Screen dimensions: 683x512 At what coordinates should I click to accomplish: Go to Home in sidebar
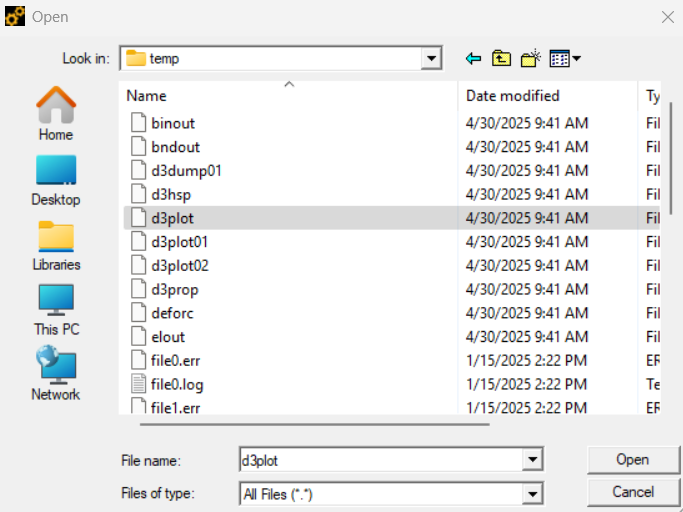point(56,113)
